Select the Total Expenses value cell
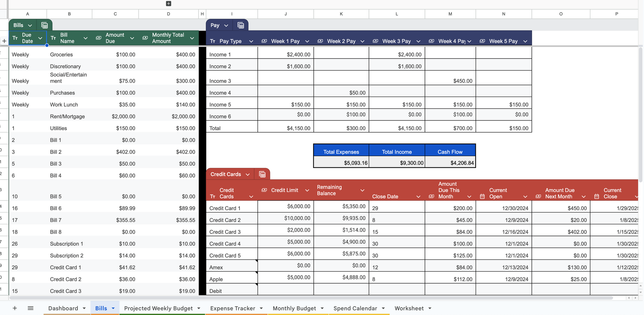 click(341, 163)
